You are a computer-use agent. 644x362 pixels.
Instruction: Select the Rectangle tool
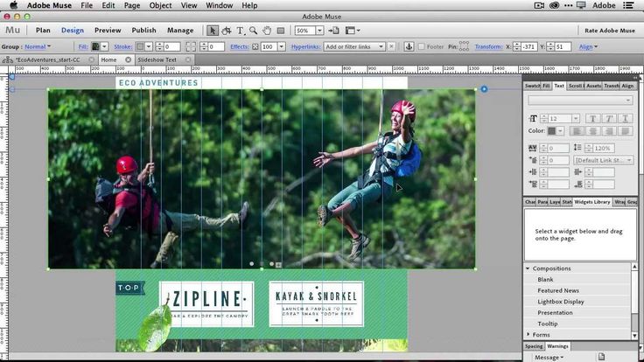281,31
